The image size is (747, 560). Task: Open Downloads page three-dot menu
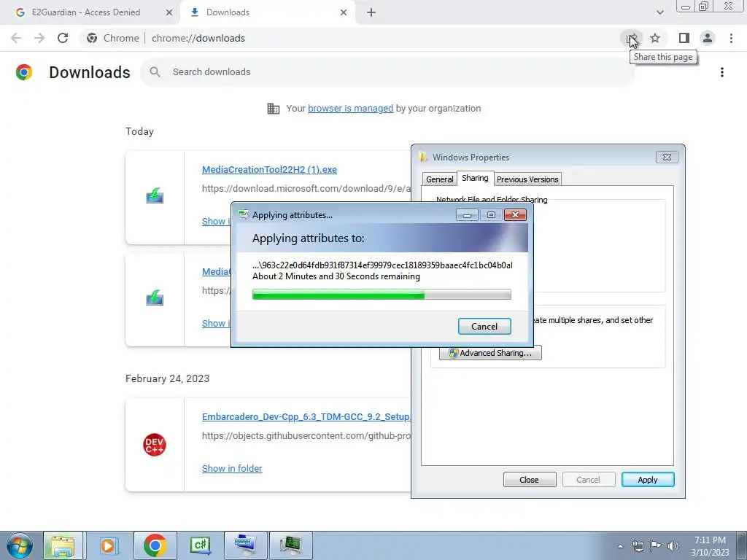coord(722,72)
